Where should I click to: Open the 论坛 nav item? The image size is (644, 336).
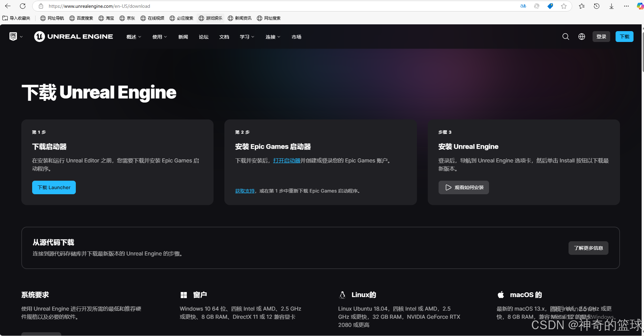point(204,37)
